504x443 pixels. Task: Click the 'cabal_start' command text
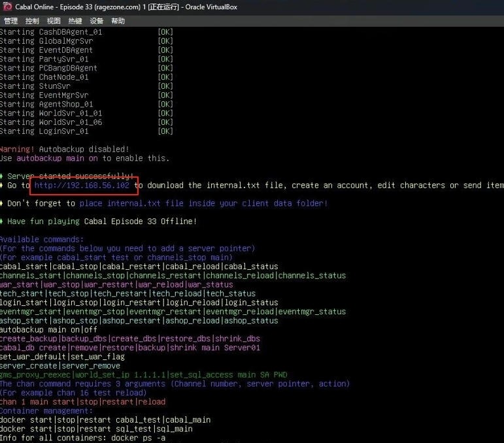[24, 267]
